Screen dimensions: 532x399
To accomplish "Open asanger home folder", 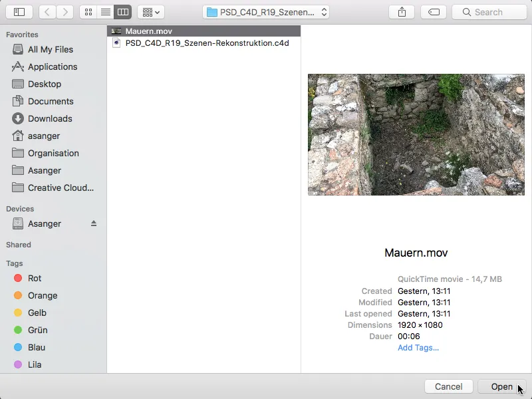I will tap(44, 136).
